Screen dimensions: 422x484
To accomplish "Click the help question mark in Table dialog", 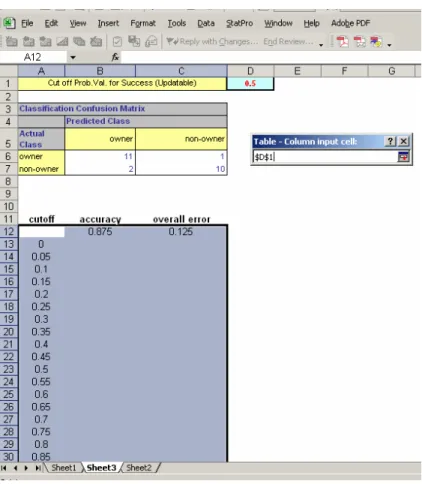I will 390,141.
